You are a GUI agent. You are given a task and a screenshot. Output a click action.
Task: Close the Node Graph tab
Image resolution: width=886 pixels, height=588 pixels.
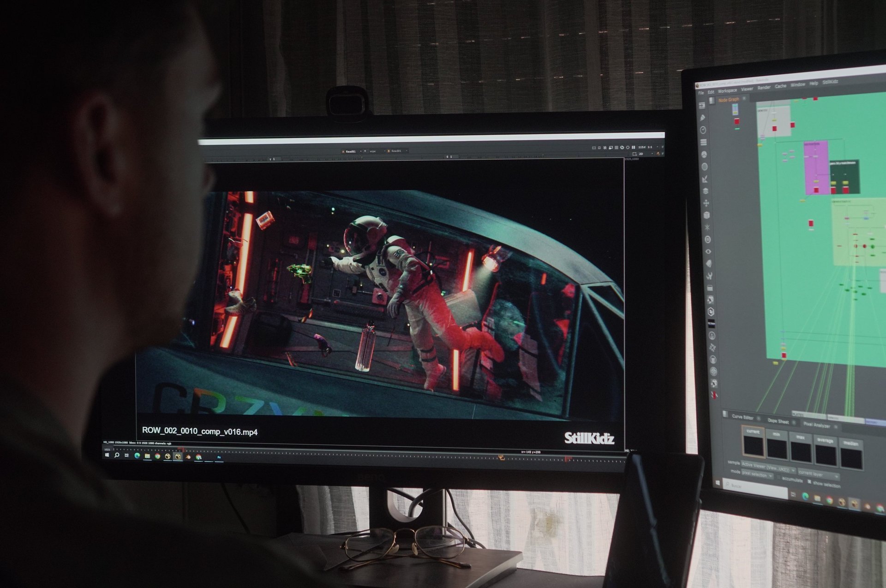point(744,98)
